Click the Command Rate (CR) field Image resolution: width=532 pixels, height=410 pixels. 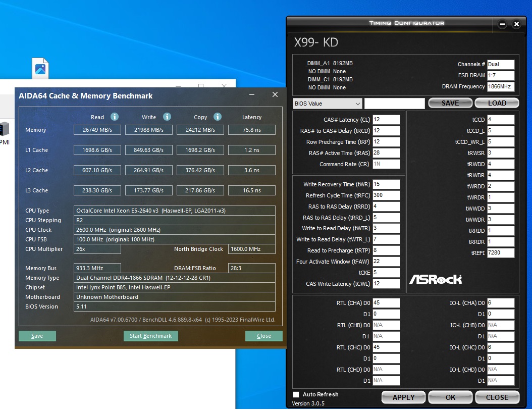(x=386, y=164)
